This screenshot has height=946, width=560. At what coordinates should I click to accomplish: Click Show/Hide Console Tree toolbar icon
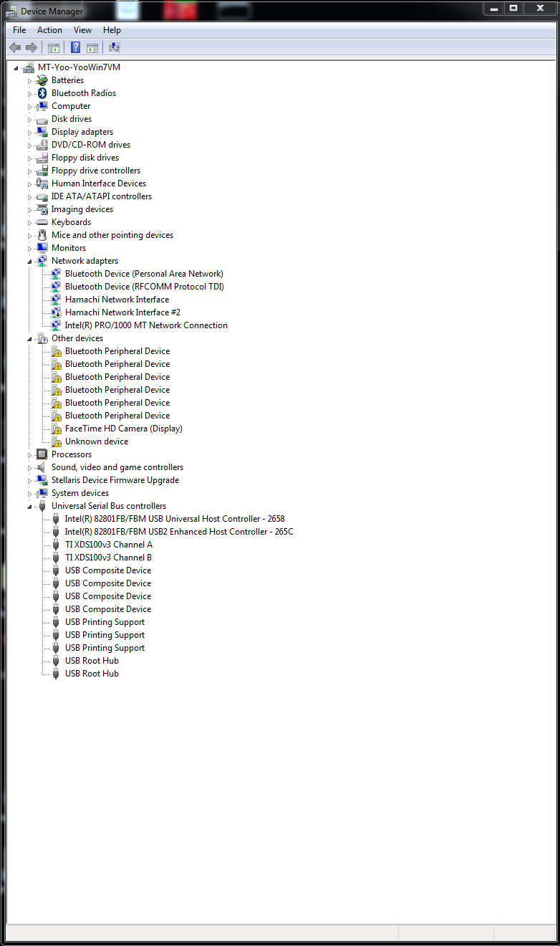click(53, 47)
